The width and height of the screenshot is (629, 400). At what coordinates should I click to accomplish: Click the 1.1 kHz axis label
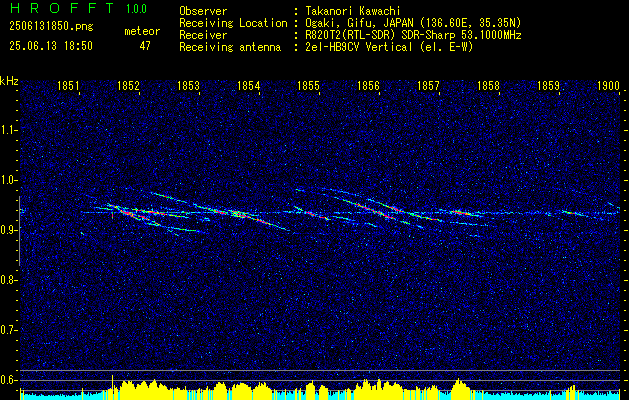click(9, 130)
